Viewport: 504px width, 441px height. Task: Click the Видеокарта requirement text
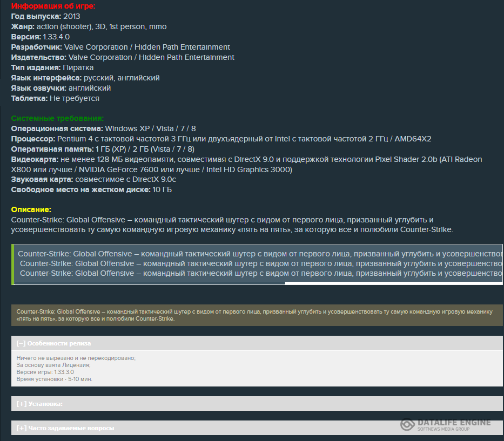coord(246,165)
